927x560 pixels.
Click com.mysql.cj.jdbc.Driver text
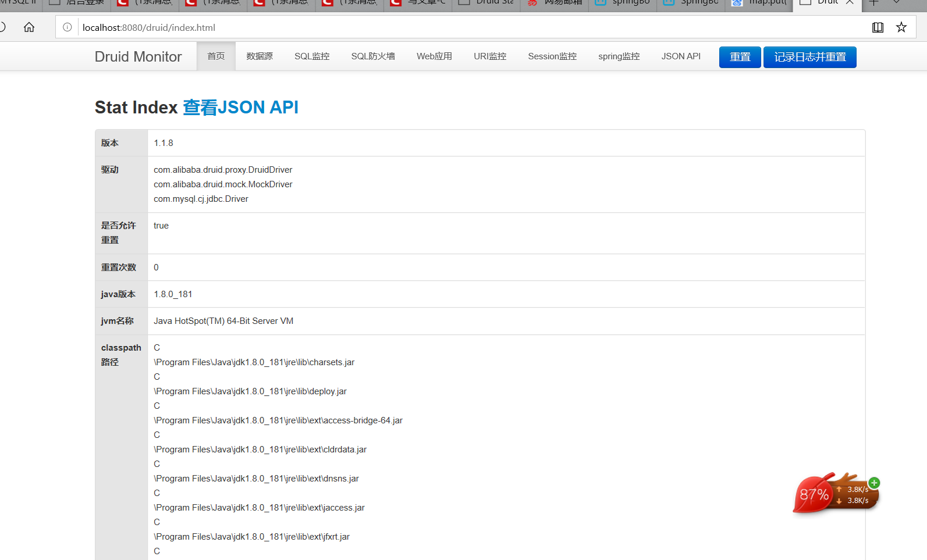coord(201,199)
